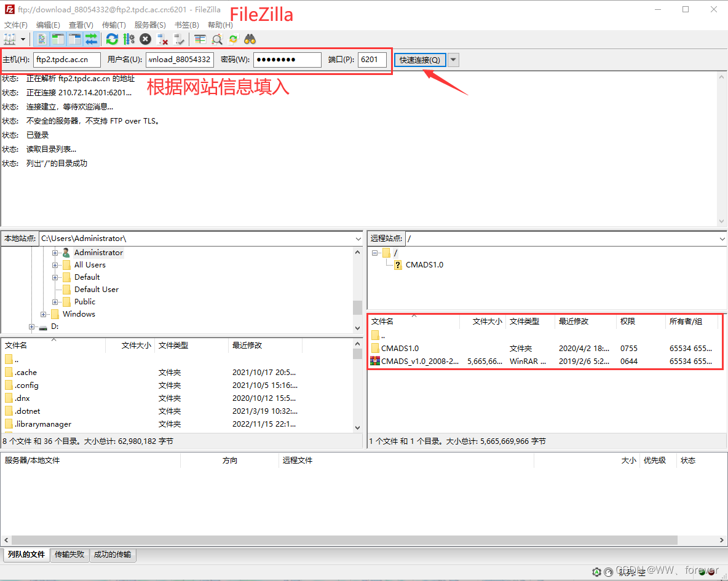Toggle local directory tree display
Screen dimensions: 728x581
58,39
